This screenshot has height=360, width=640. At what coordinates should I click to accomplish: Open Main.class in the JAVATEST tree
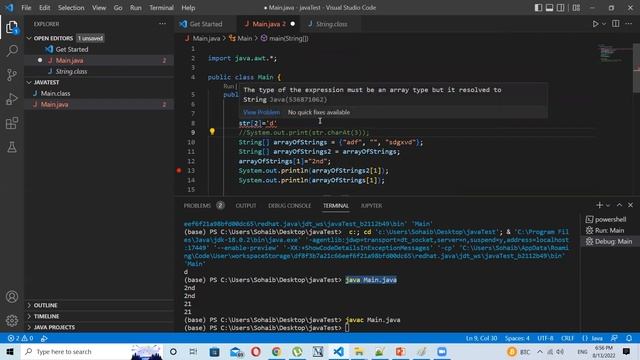pos(56,93)
